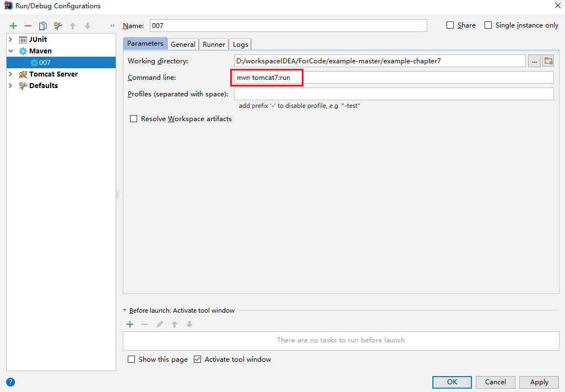Collapse the Before launch section
The width and height of the screenshot is (565, 392).
[x=124, y=311]
